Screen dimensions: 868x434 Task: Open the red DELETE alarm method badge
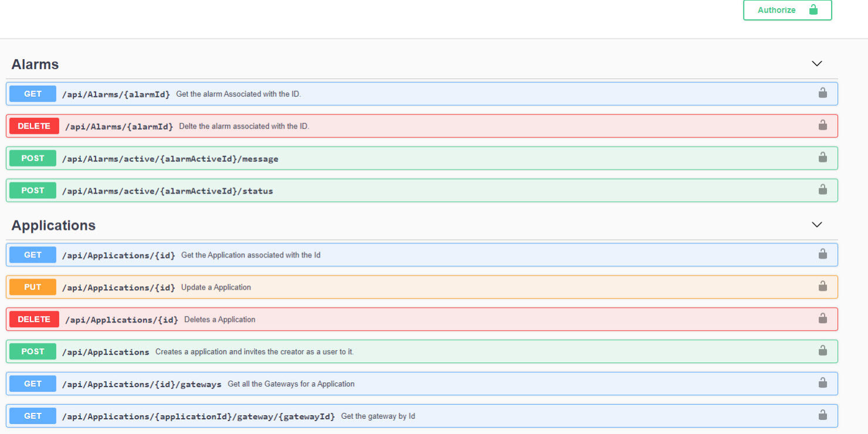(34, 126)
